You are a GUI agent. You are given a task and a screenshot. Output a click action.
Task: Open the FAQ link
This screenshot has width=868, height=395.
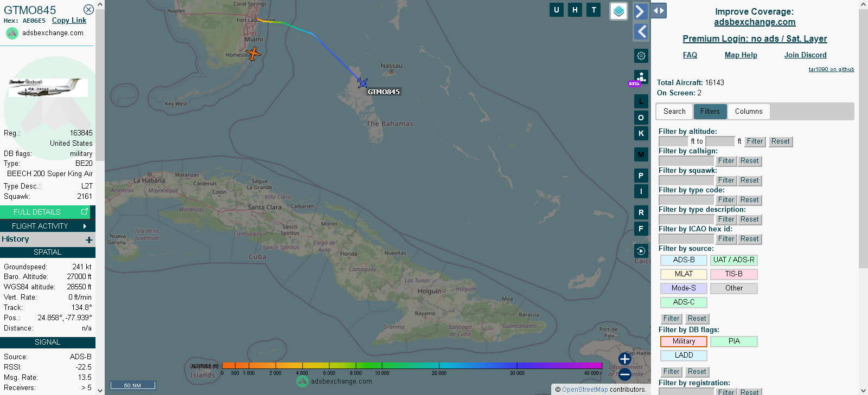(690, 55)
